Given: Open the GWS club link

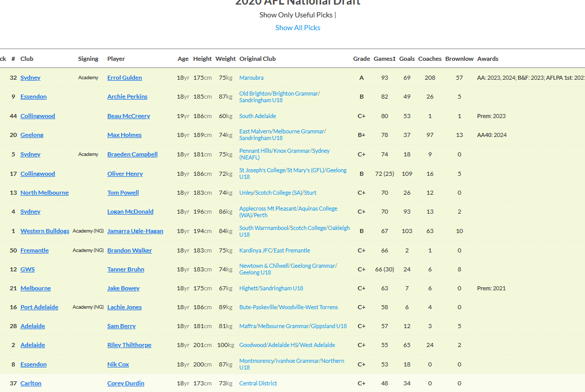Looking at the screenshot, I should 28,269.
